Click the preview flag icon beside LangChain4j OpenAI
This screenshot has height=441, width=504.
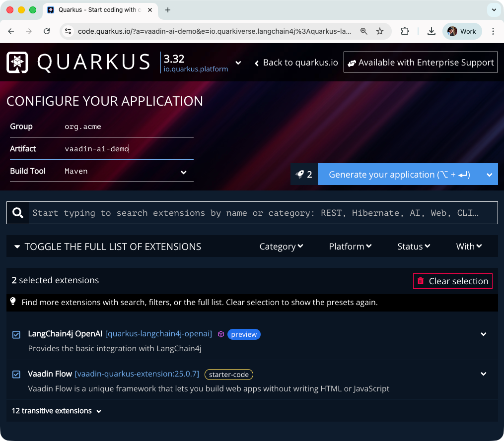click(221, 334)
